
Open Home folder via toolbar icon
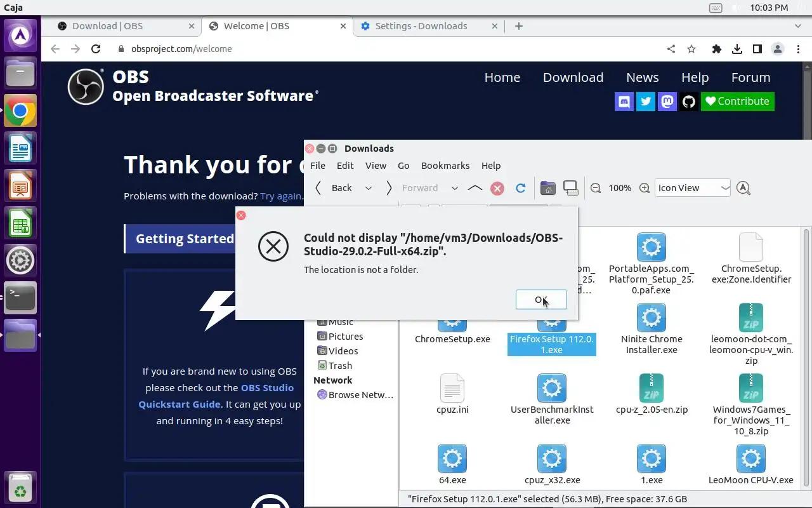click(x=547, y=188)
